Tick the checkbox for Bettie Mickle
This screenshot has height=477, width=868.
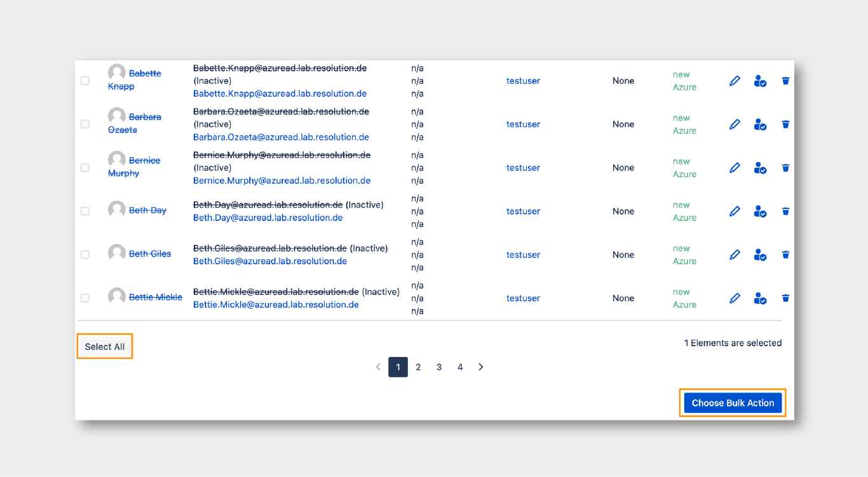pos(85,298)
